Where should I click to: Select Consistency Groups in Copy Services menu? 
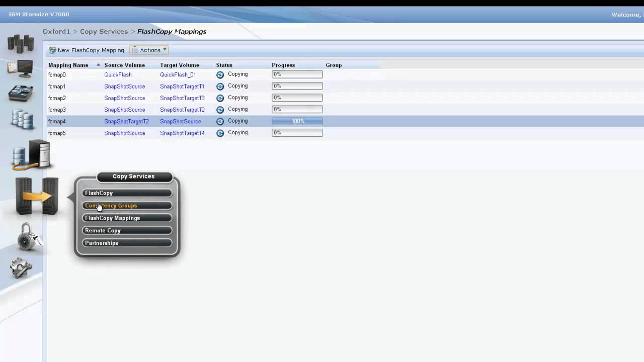(127, 206)
